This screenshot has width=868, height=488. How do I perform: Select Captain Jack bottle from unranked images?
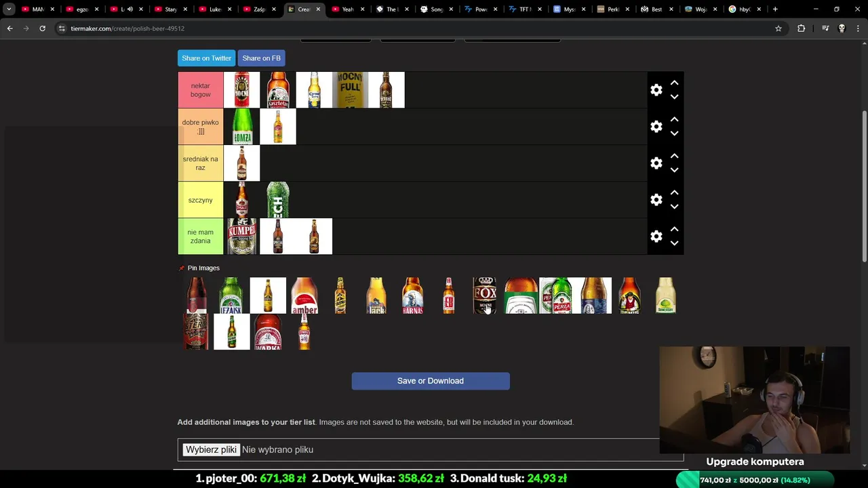pyautogui.click(x=376, y=296)
